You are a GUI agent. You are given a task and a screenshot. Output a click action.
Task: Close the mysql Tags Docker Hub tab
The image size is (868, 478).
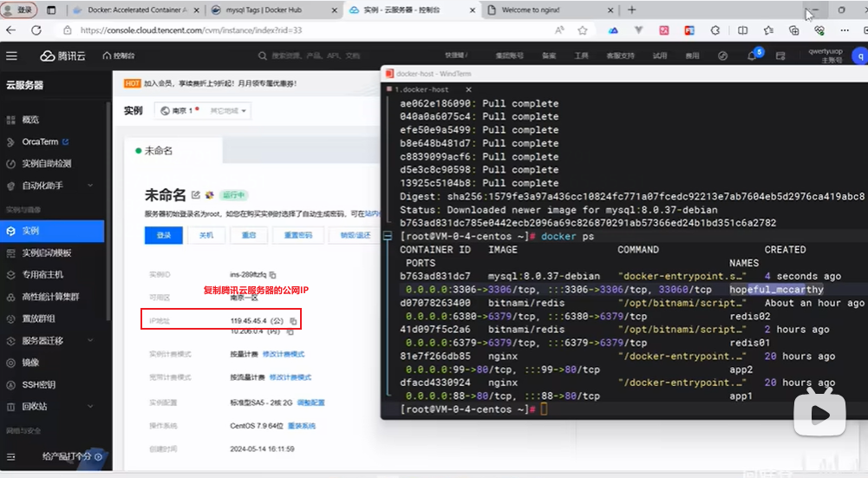tap(335, 10)
